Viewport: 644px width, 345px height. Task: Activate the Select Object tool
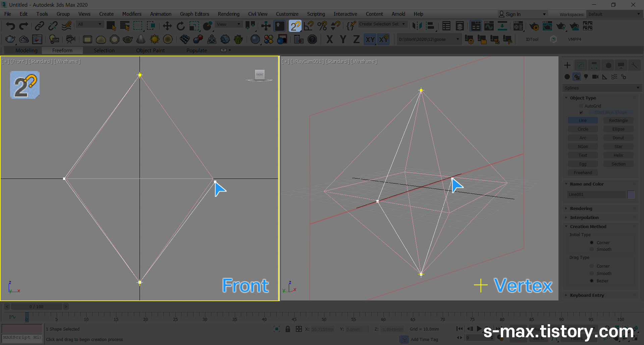point(111,26)
